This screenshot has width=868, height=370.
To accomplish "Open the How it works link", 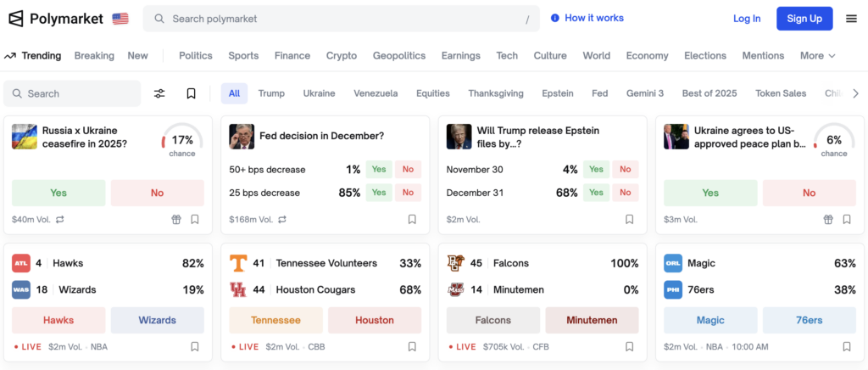I will 587,18.
